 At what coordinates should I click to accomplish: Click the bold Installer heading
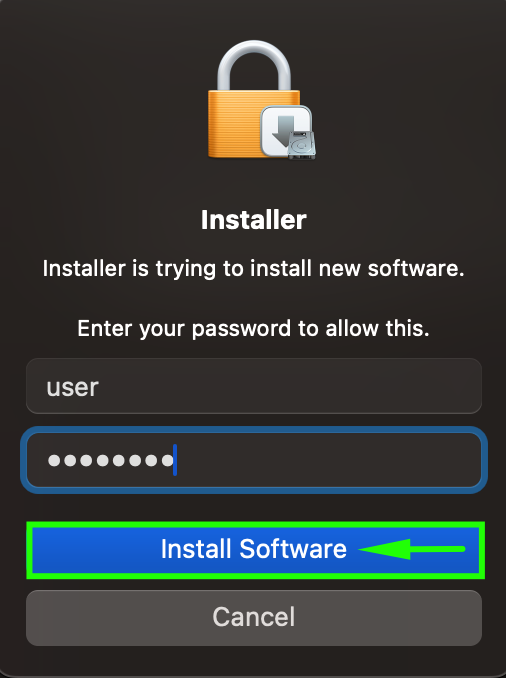pyautogui.click(x=254, y=220)
